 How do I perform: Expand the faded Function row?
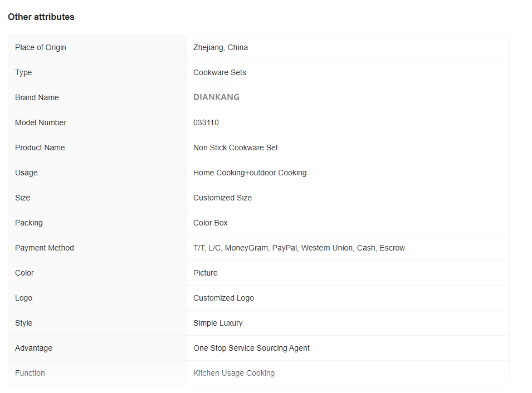pyautogui.click(x=258, y=373)
